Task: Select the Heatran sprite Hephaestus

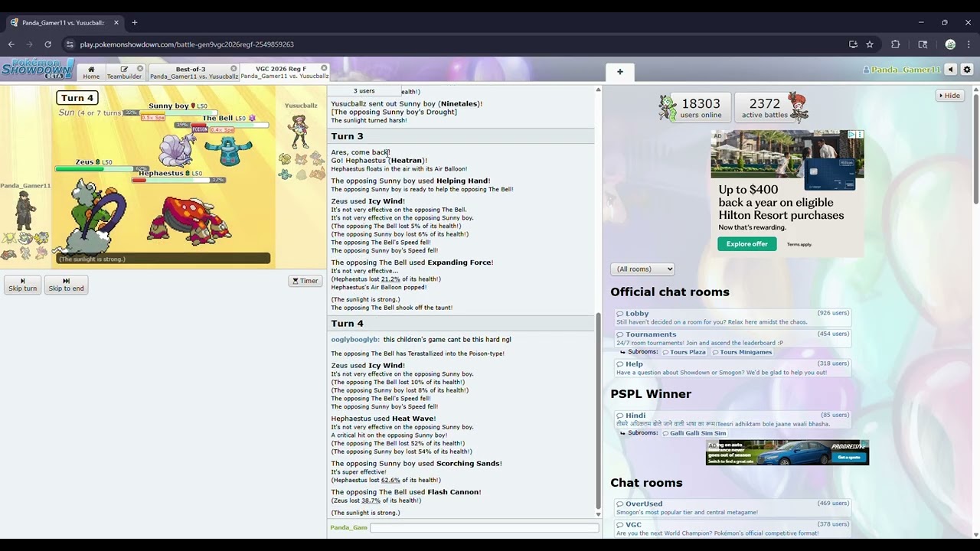Action: pos(189,220)
